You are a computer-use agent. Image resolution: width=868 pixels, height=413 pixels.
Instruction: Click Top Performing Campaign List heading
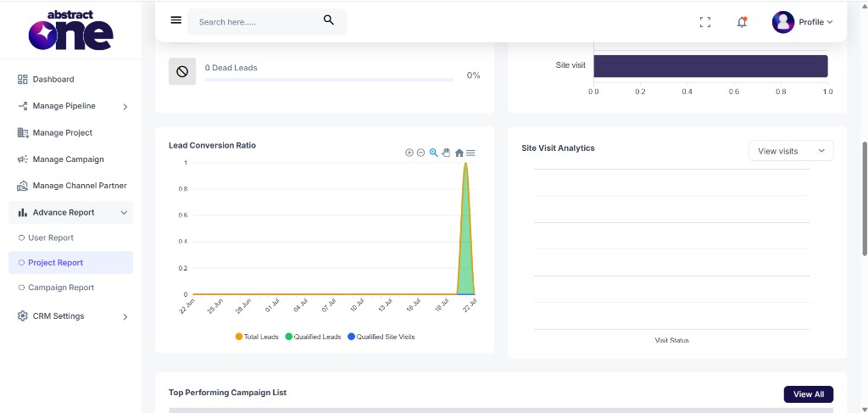[x=227, y=392]
